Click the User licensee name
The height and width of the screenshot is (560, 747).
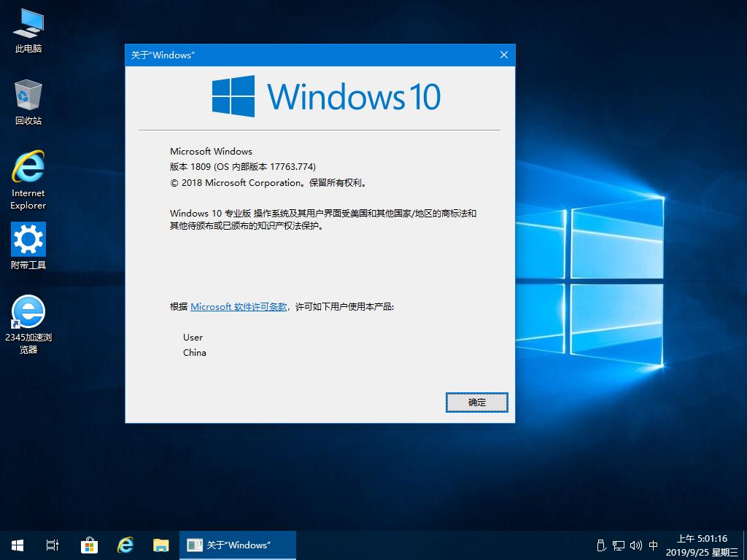pos(193,337)
